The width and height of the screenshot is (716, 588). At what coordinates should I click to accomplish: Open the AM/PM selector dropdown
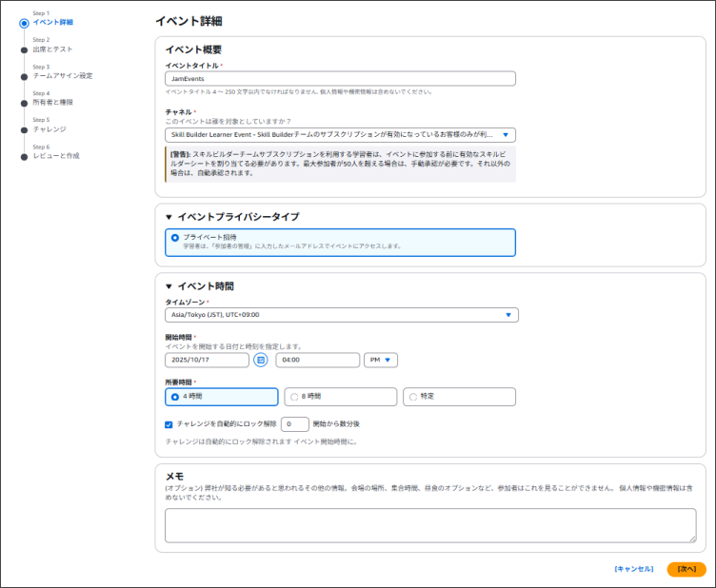(x=381, y=360)
